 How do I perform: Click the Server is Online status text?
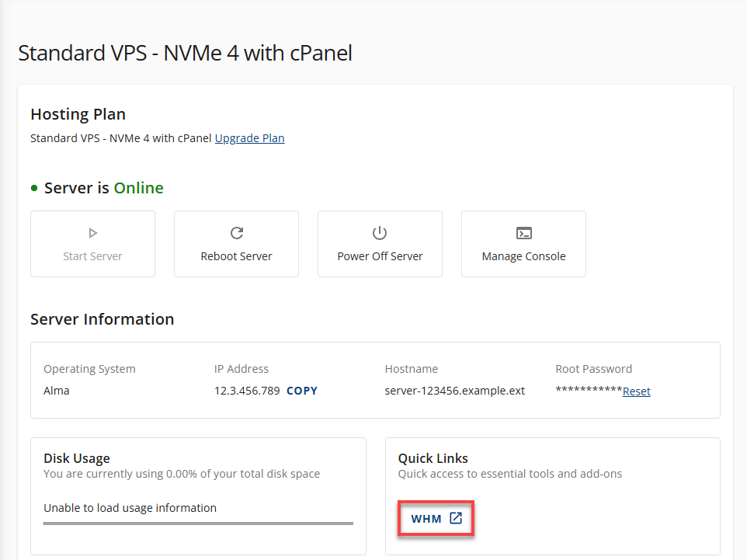(x=104, y=188)
